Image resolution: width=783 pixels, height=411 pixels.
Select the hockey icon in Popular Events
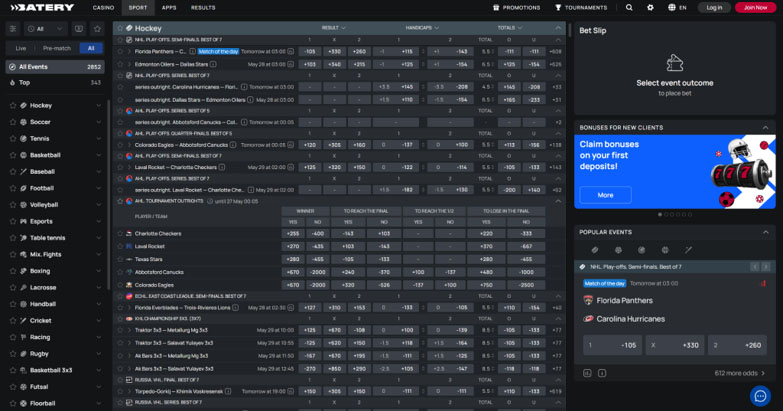click(x=595, y=250)
